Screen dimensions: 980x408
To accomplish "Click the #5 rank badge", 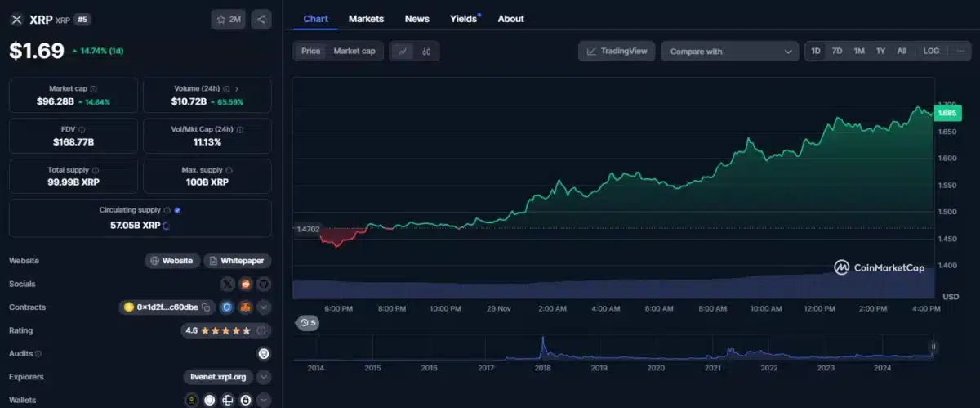I will 82,19.
